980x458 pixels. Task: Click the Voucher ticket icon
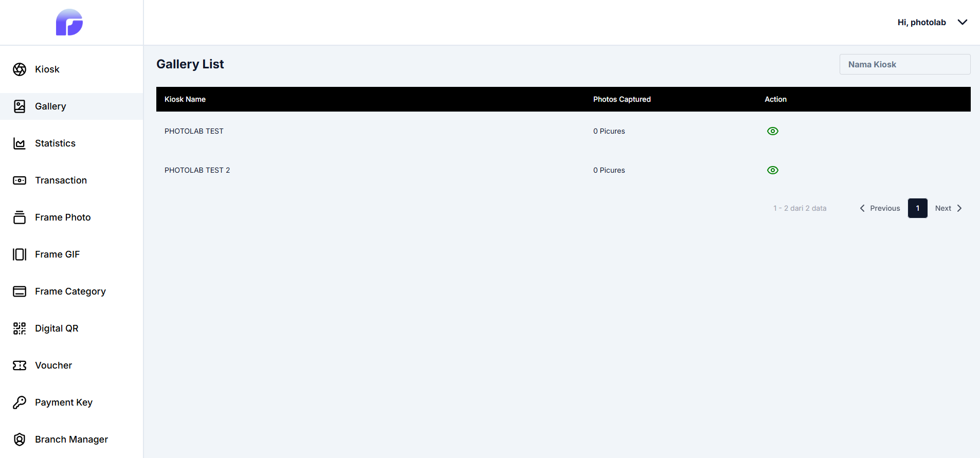pyautogui.click(x=20, y=365)
